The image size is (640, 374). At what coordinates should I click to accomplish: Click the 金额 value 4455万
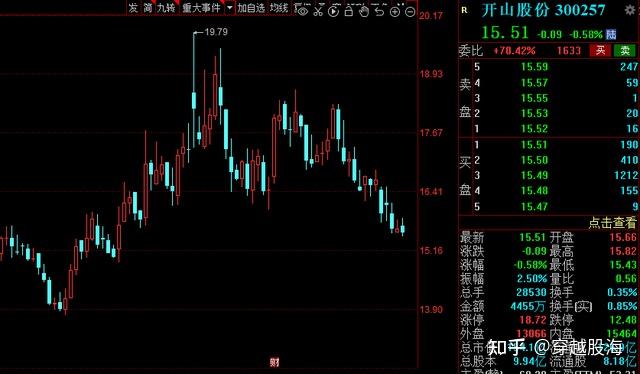[x=528, y=306]
